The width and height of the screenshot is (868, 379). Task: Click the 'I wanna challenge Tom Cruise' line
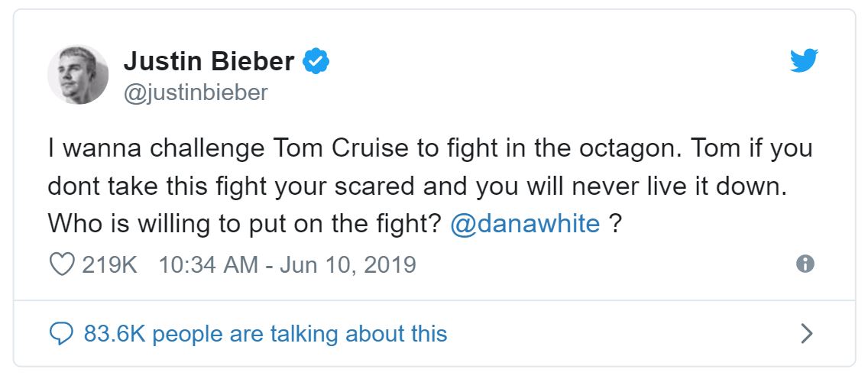coord(229,147)
